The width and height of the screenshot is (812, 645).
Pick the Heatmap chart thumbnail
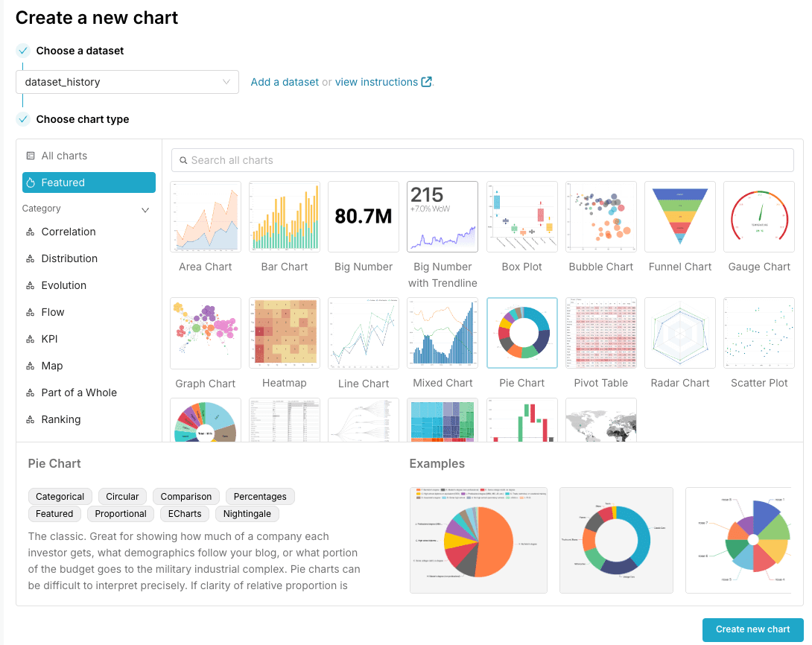(x=285, y=333)
